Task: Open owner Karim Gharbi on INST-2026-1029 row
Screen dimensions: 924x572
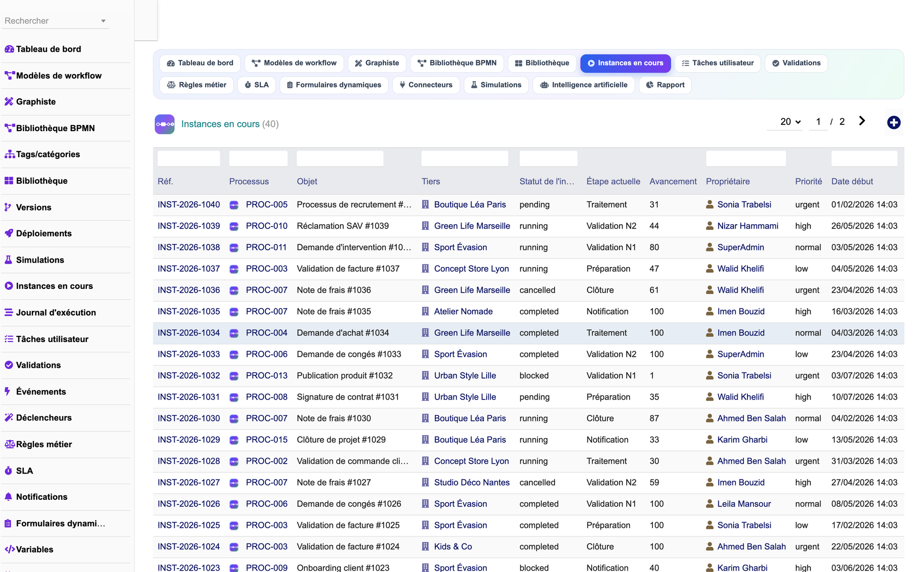Action: [742, 440]
